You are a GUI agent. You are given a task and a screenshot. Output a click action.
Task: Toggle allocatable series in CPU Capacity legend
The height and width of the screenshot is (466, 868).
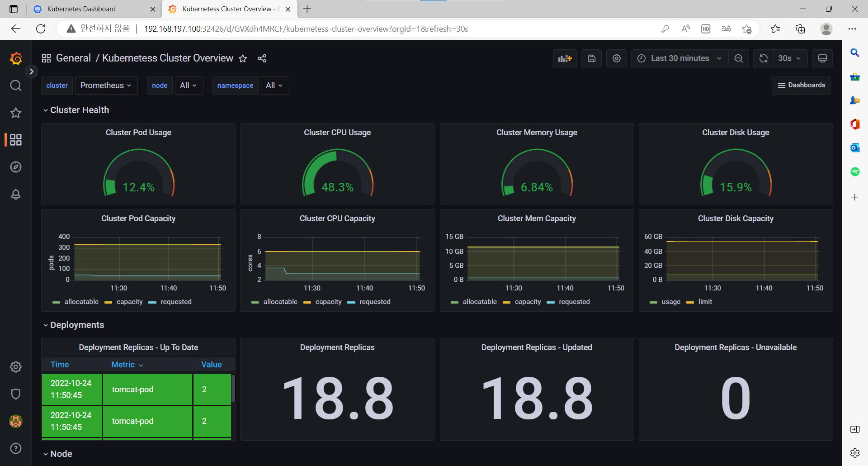pyautogui.click(x=280, y=302)
